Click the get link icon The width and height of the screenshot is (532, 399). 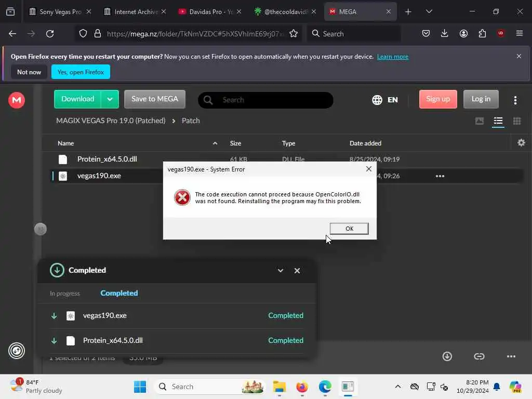click(478, 356)
